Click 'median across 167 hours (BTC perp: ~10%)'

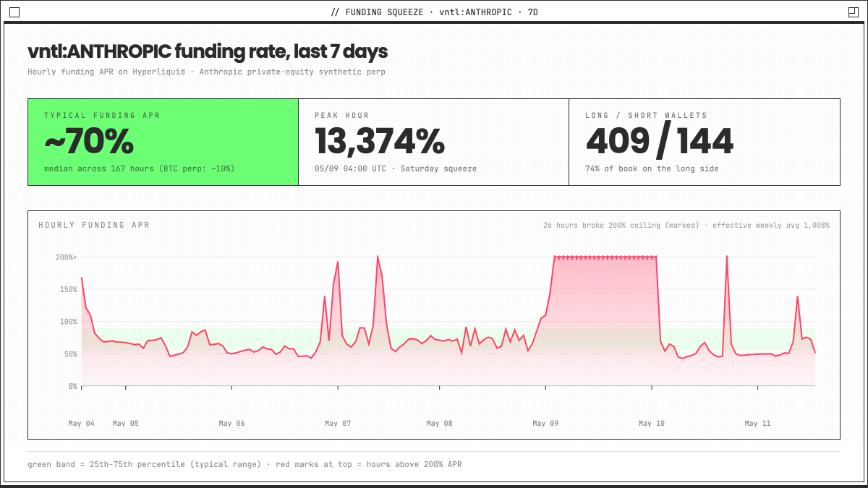point(140,168)
